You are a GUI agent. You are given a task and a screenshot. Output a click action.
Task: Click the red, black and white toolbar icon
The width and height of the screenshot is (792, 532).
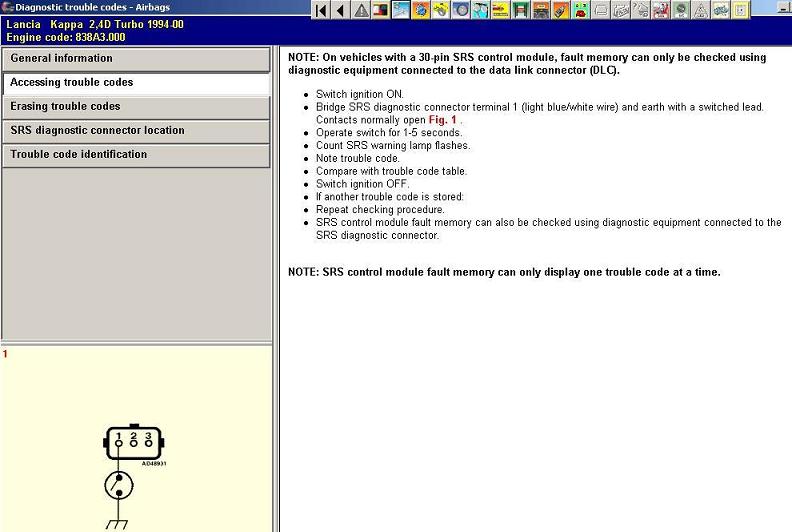(x=380, y=10)
